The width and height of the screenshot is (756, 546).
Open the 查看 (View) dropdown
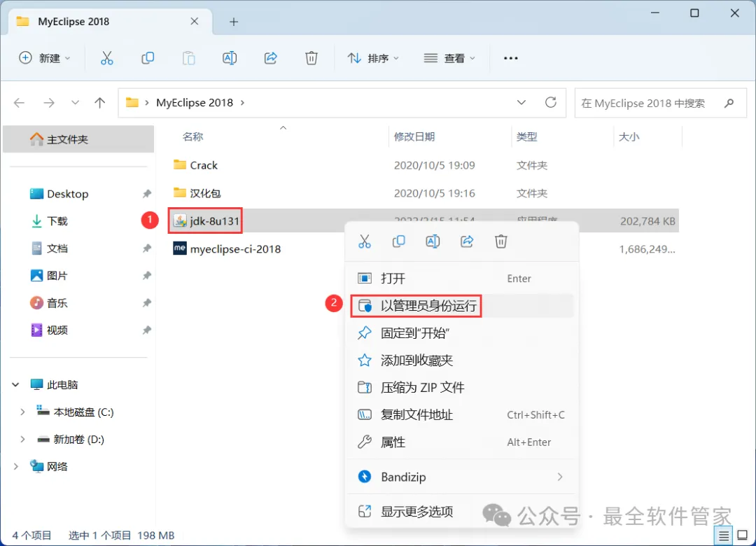[449, 58]
